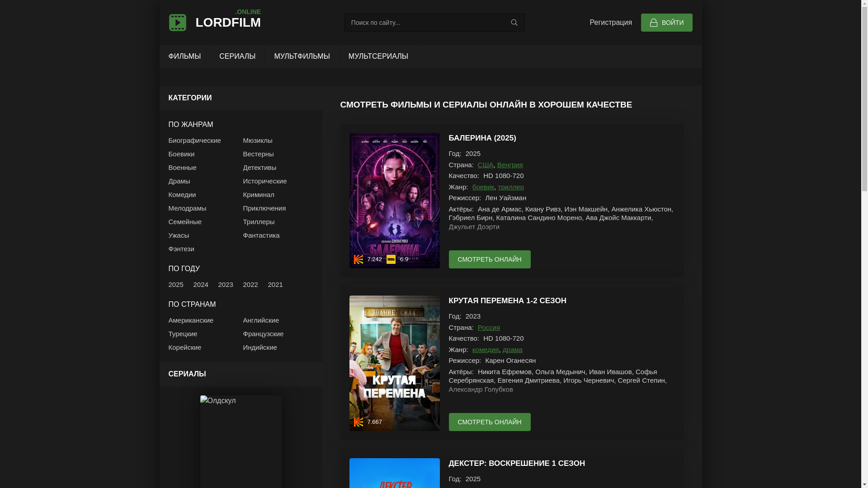Screen dimensions: 868x488
Task: Select the Комедии genre
Action: [182, 195]
